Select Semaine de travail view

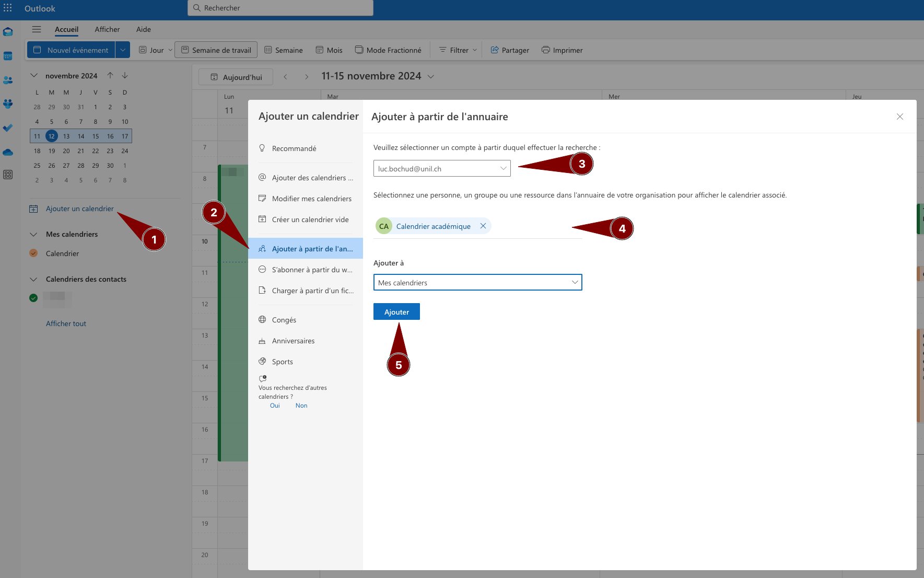[x=216, y=50]
